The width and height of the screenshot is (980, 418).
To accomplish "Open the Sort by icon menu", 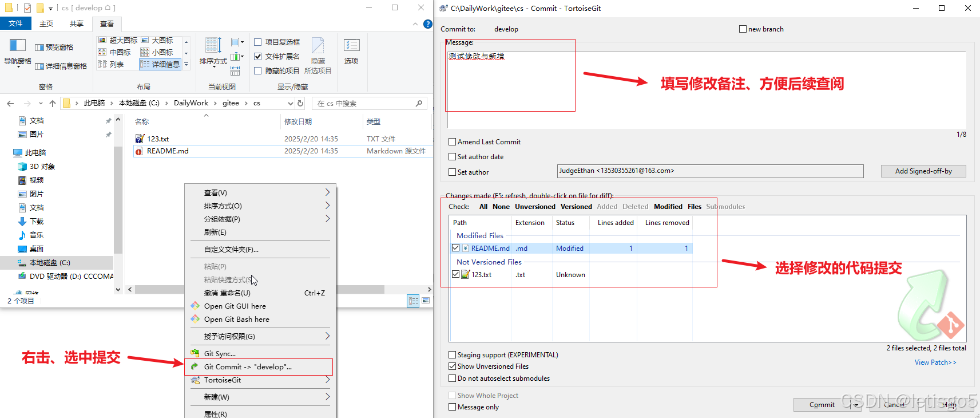I will pos(213,45).
